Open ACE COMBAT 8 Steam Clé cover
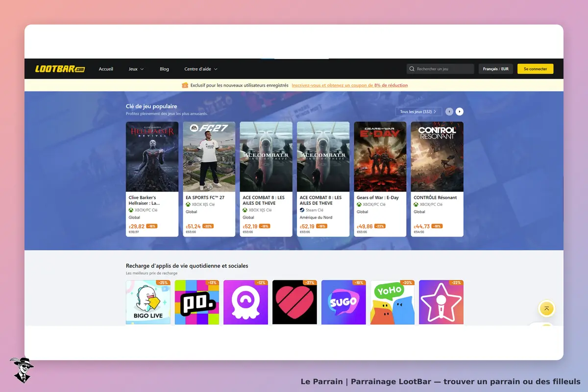 (x=323, y=157)
